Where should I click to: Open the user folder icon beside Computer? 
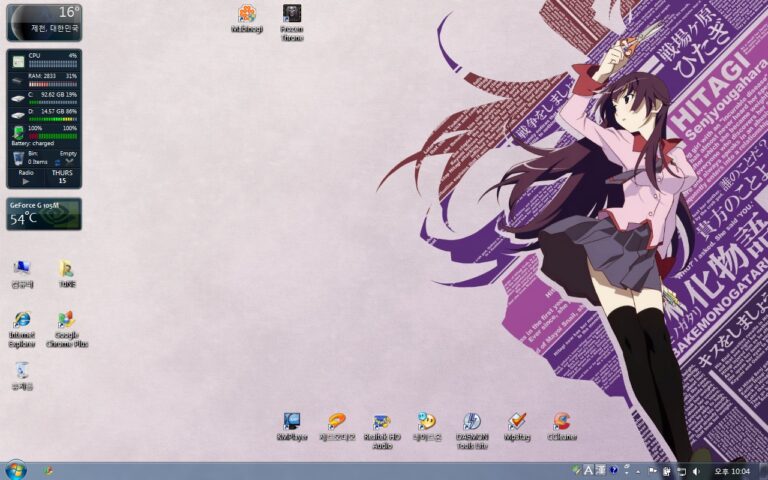click(x=67, y=273)
